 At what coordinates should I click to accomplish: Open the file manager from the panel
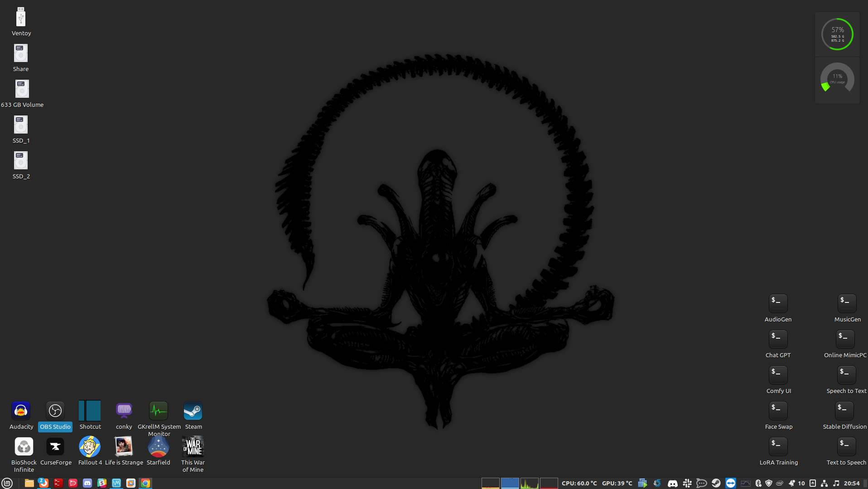(29, 483)
